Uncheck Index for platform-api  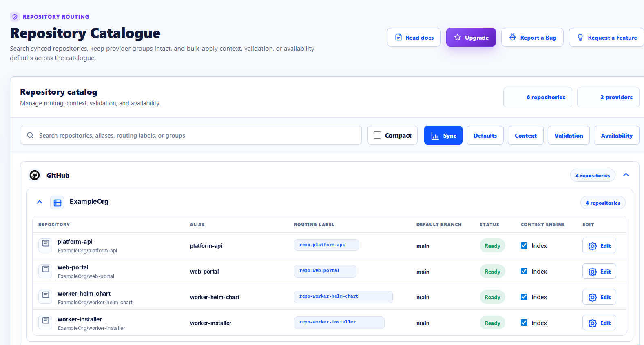tap(524, 245)
